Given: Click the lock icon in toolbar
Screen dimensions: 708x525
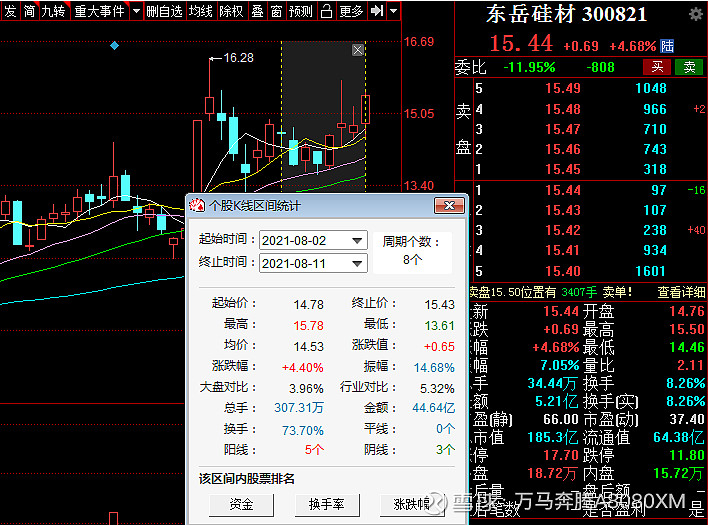Looking at the screenshot, I should point(326,11).
